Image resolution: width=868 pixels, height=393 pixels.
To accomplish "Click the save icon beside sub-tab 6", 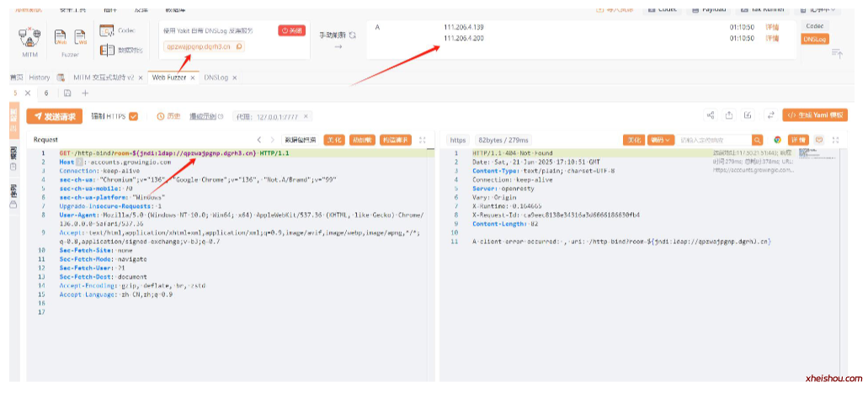I will coord(67,93).
